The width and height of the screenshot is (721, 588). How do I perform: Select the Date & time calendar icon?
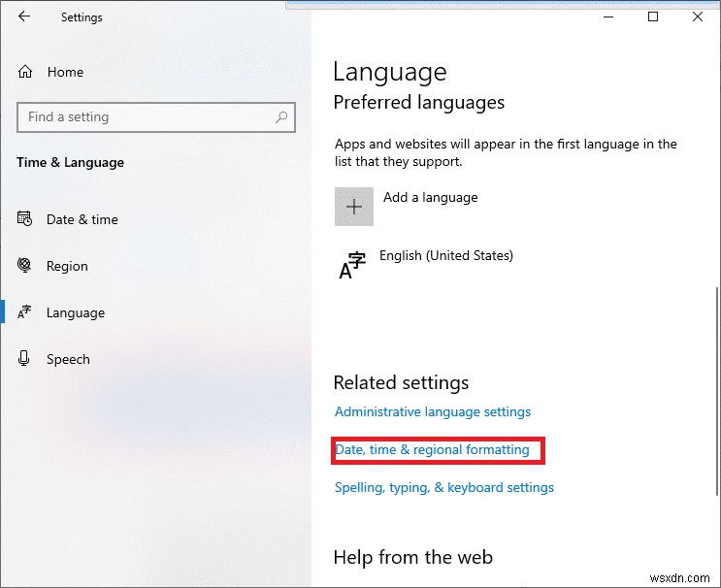coord(24,218)
